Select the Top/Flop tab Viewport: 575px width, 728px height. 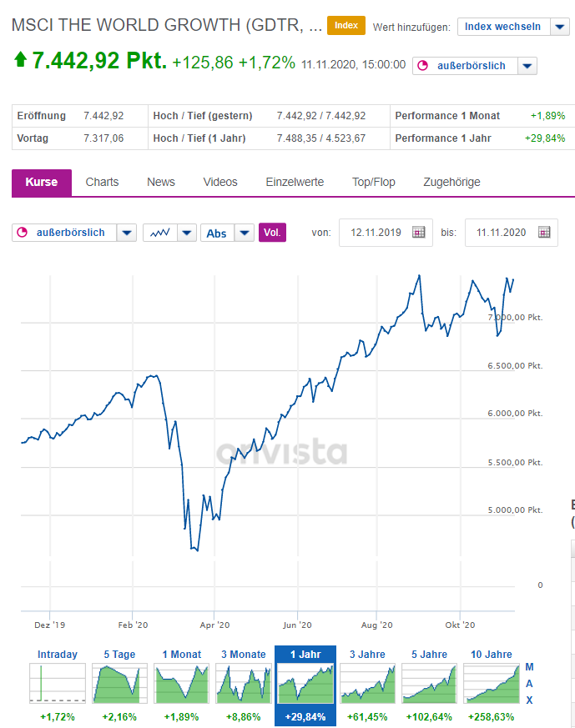click(374, 182)
